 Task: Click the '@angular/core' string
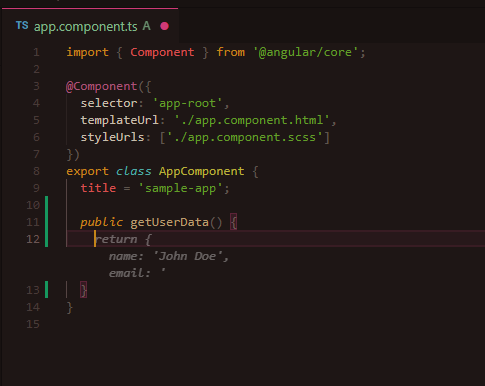(305, 52)
